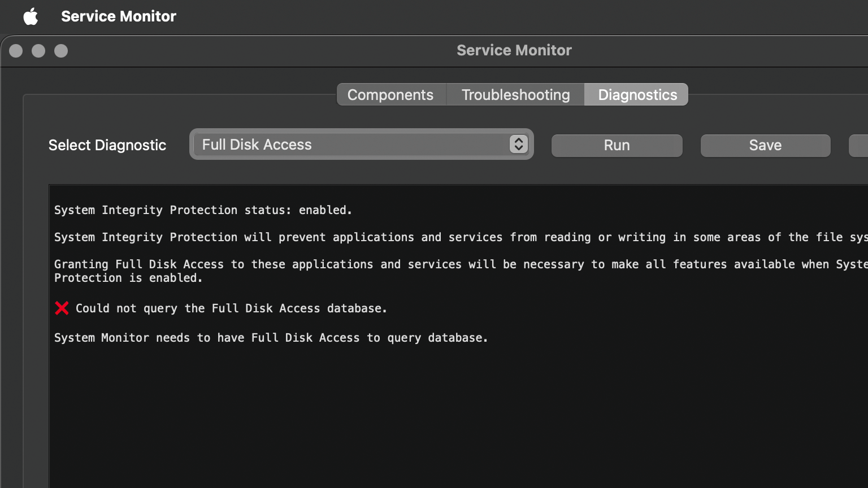Switch to the Components tab
This screenshot has height=488, width=868.
[x=390, y=95]
